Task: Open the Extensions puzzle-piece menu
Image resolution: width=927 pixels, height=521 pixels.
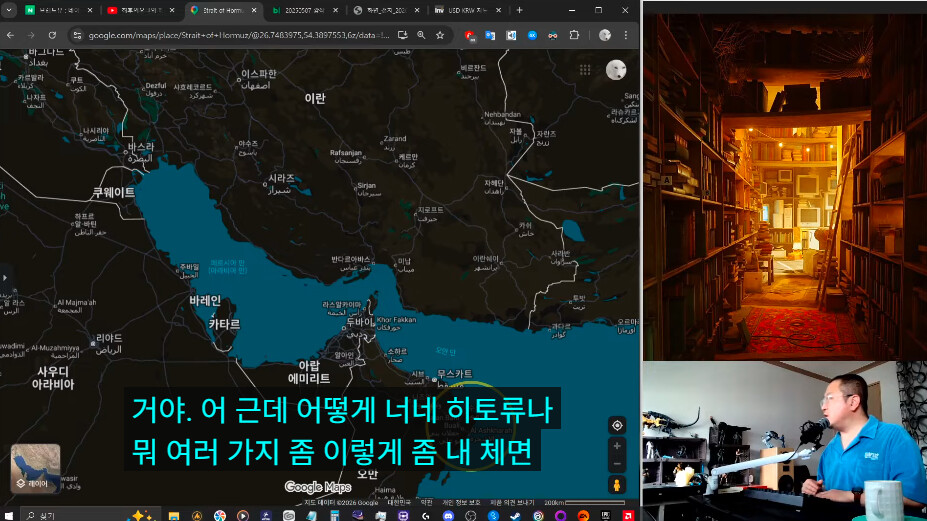Action: (x=574, y=35)
